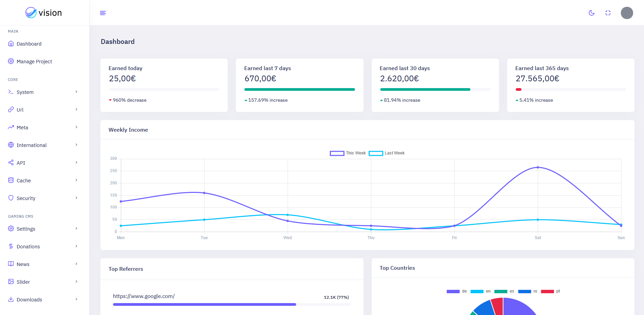Screen dimensions: 644x315
Task: Expand the Url submenu chevron
Action: 77,110
